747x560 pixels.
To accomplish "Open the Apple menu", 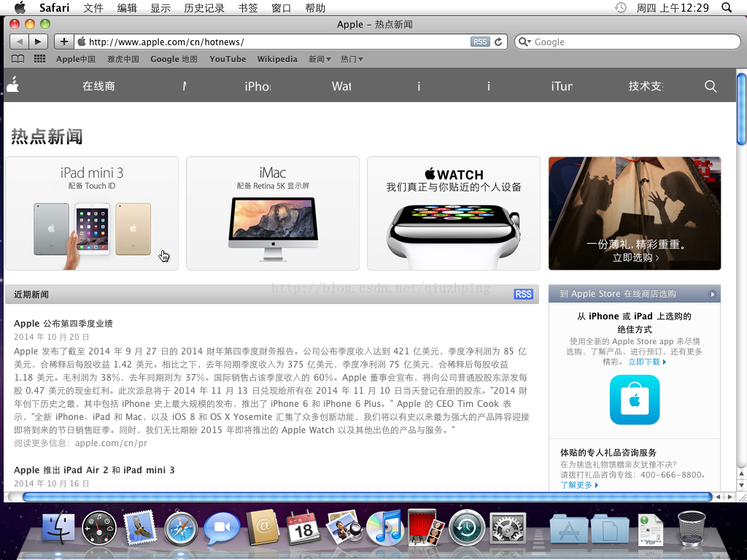I will 20,7.
